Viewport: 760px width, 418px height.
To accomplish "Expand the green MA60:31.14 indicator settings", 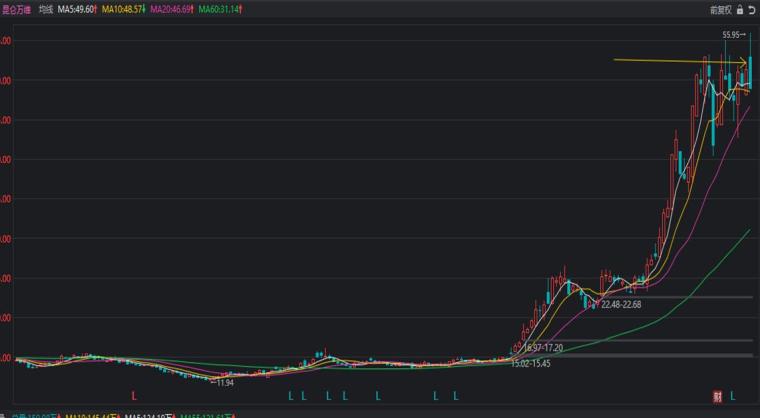I will 221,9.
